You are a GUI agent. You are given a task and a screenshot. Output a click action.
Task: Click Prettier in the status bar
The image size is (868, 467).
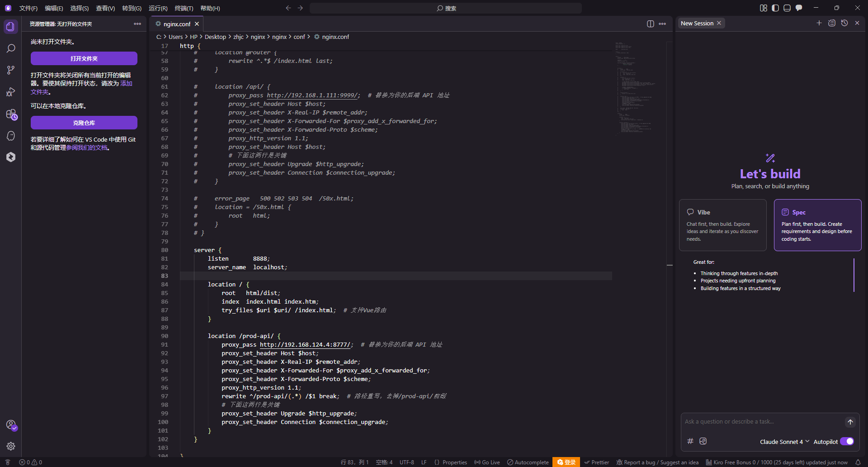pos(596,462)
